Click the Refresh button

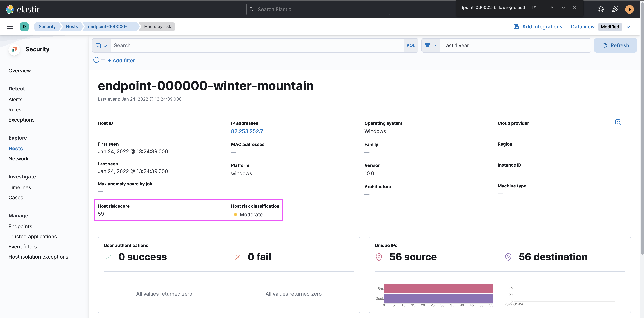[616, 45]
